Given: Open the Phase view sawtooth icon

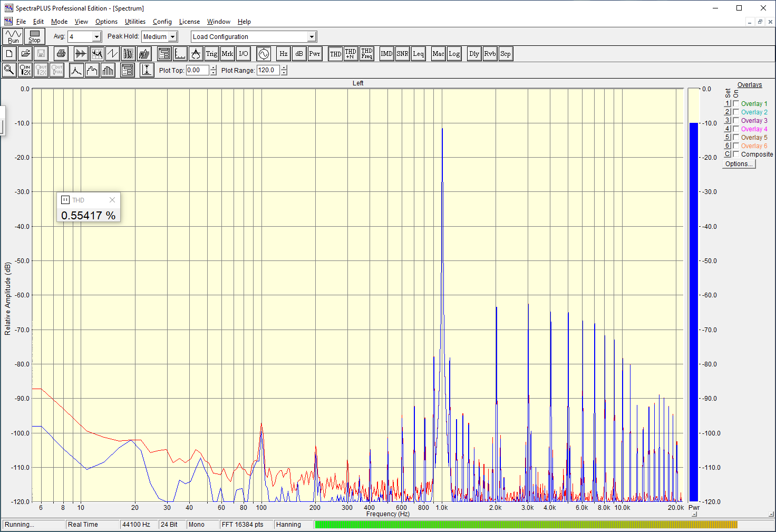Looking at the screenshot, I should (x=112, y=54).
